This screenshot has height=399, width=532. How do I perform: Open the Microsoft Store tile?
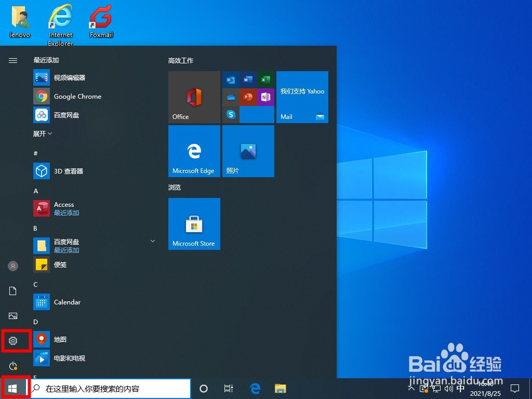pos(194,224)
